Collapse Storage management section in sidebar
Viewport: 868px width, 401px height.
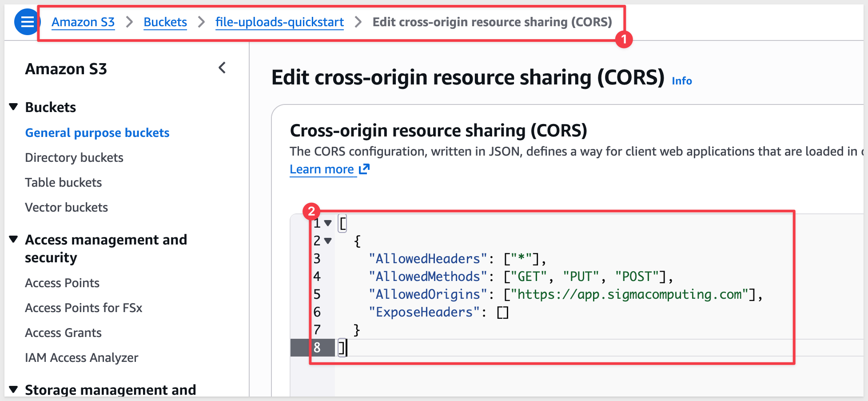[14, 389]
